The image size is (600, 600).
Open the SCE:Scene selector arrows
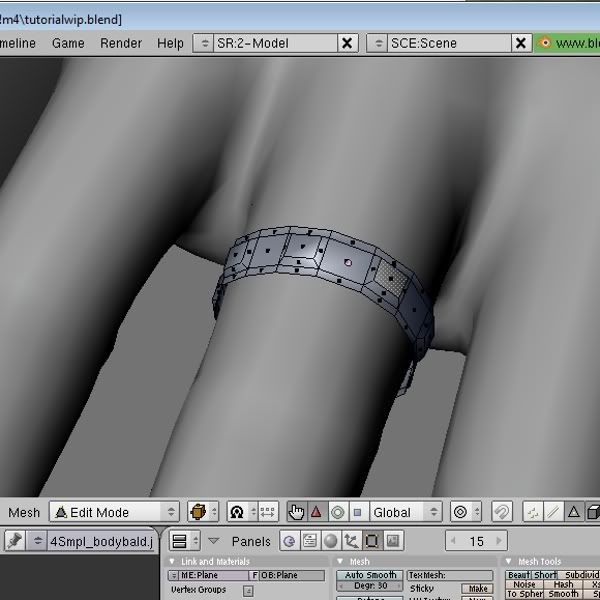coord(378,43)
